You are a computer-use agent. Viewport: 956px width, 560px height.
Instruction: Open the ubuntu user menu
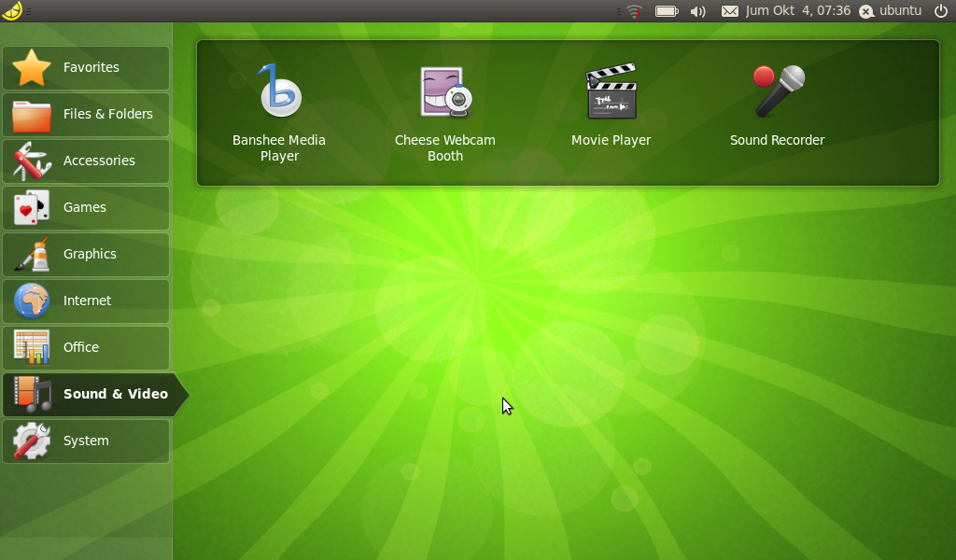tap(901, 11)
